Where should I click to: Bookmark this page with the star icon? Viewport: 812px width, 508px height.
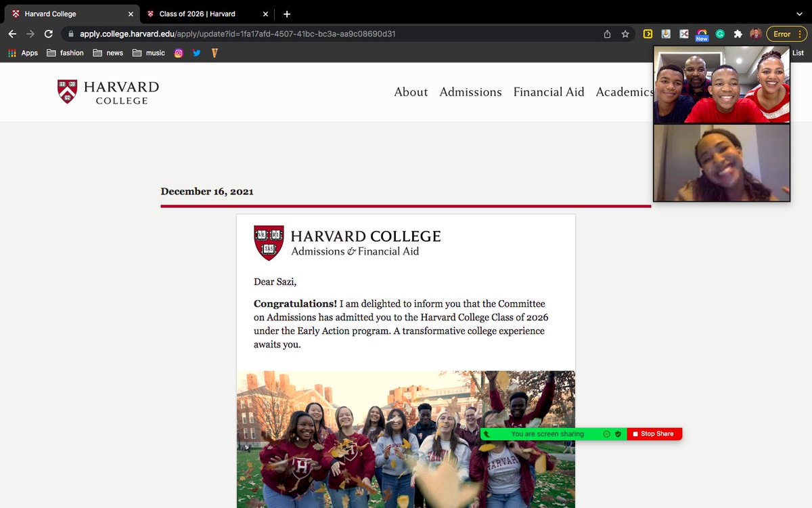click(625, 34)
